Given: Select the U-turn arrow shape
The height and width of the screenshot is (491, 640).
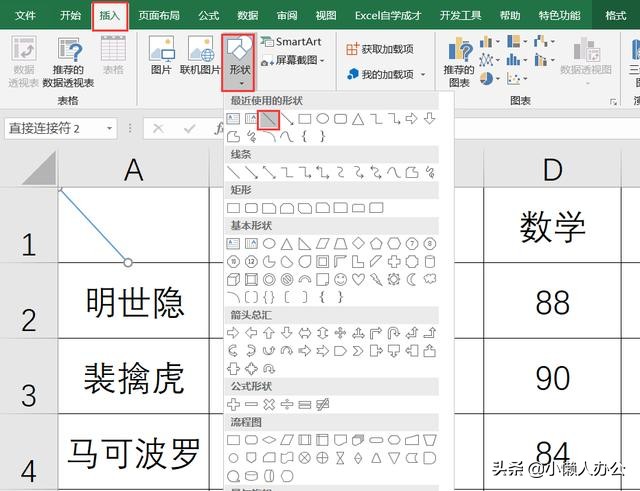Looking at the screenshot, I should pyautogui.click(x=394, y=333).
